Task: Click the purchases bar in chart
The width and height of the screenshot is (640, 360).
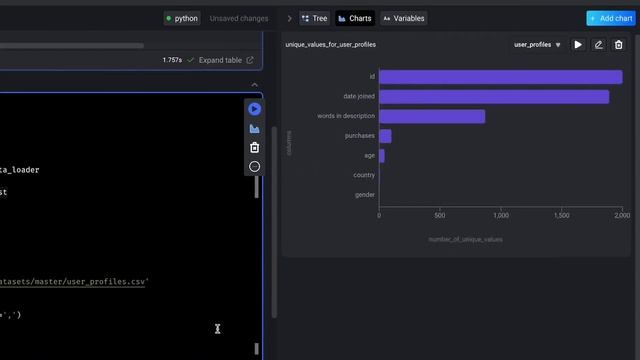Action: [x=385, y=136]
